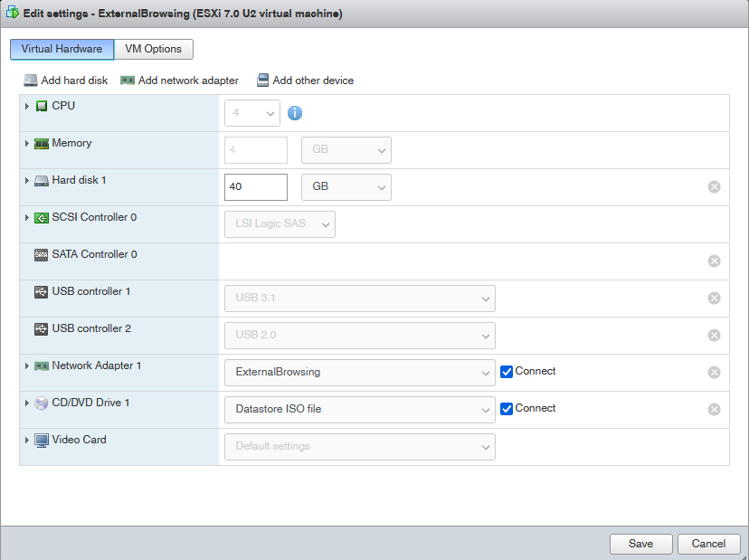Select the Virtual Hardware tab

(x=61, y=49)
